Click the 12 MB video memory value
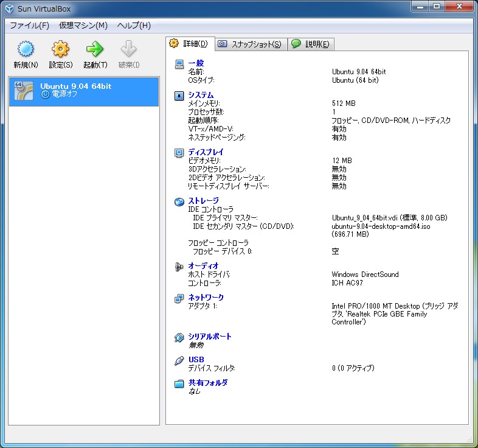478x448 pixels. [x=342, y=161]
